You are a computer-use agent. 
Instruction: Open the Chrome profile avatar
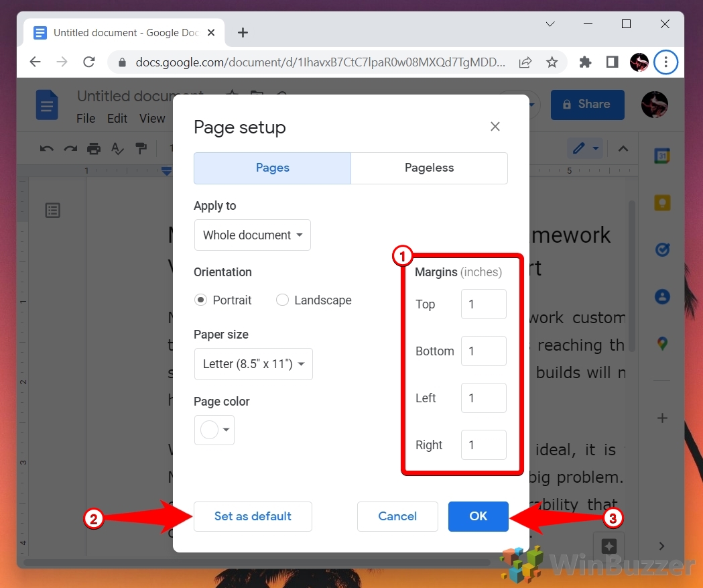click(x=639, y=62)
